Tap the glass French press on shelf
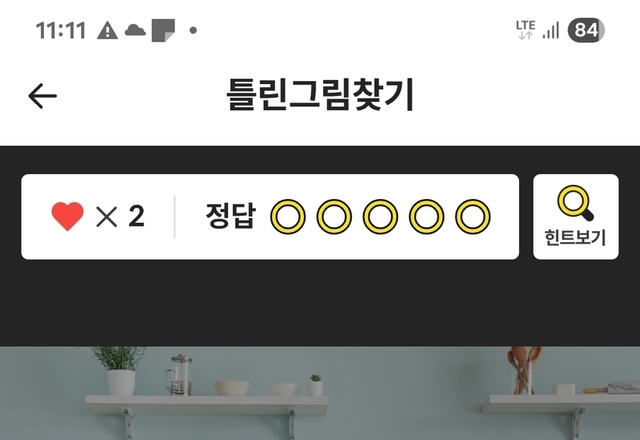Viewport: 640px width, 440px height. point(179,375)
